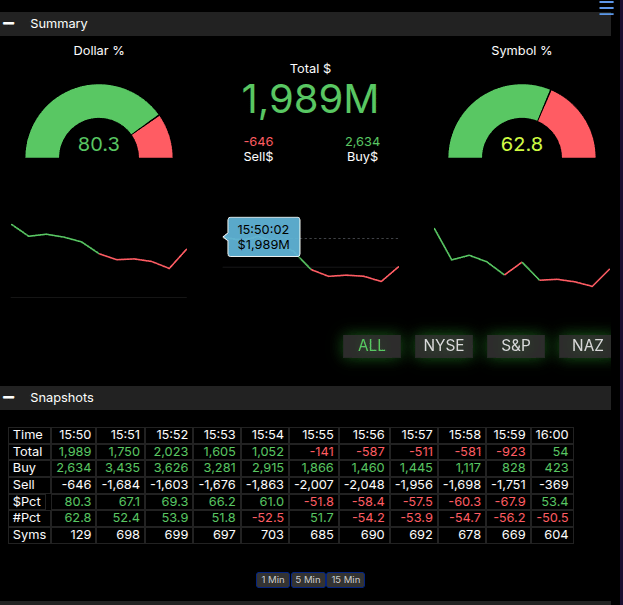Click the 15:50:02 chart tooltip
623x605 pixels.
[x=264, y=237]
